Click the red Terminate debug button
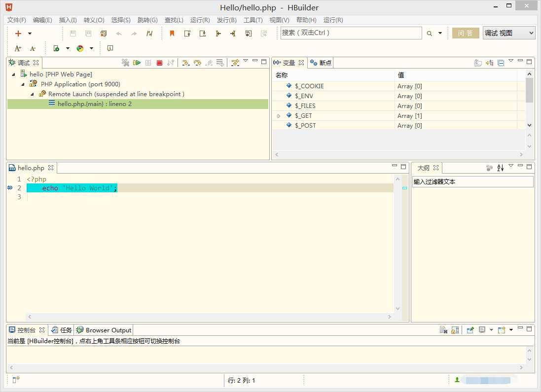Viewport: 541px width, 392px height. pos(159,63)
